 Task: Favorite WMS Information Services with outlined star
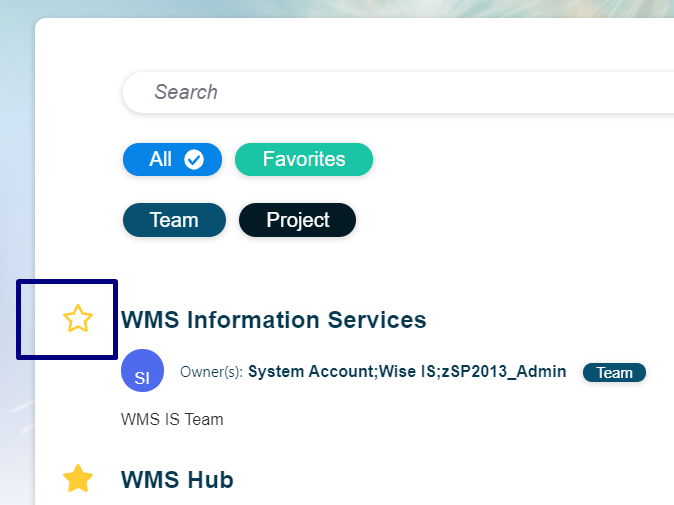[x=78, y=318]
